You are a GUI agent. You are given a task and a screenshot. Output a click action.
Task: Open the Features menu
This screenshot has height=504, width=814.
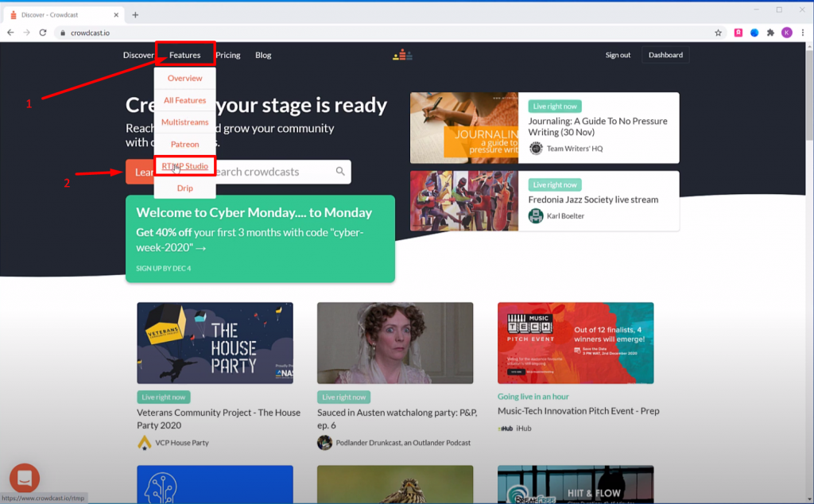pos(184,55)
